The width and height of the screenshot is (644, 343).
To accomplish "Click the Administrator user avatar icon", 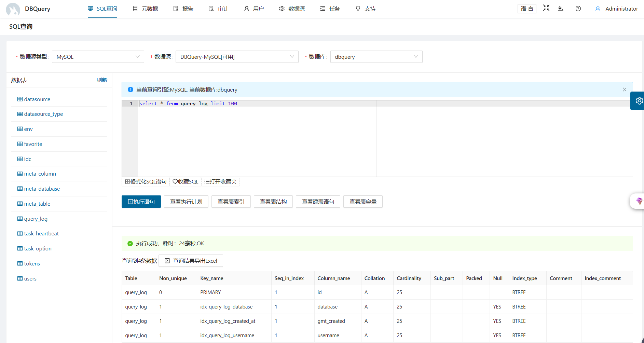I will click(x=598, y=9).
